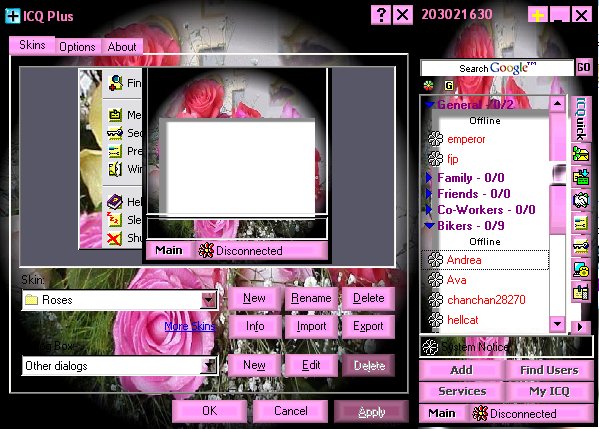This screenshot has height=429, width=599.
Task: Click the Disconnected status in the skin preview
Action: click(x=261, y=251)
